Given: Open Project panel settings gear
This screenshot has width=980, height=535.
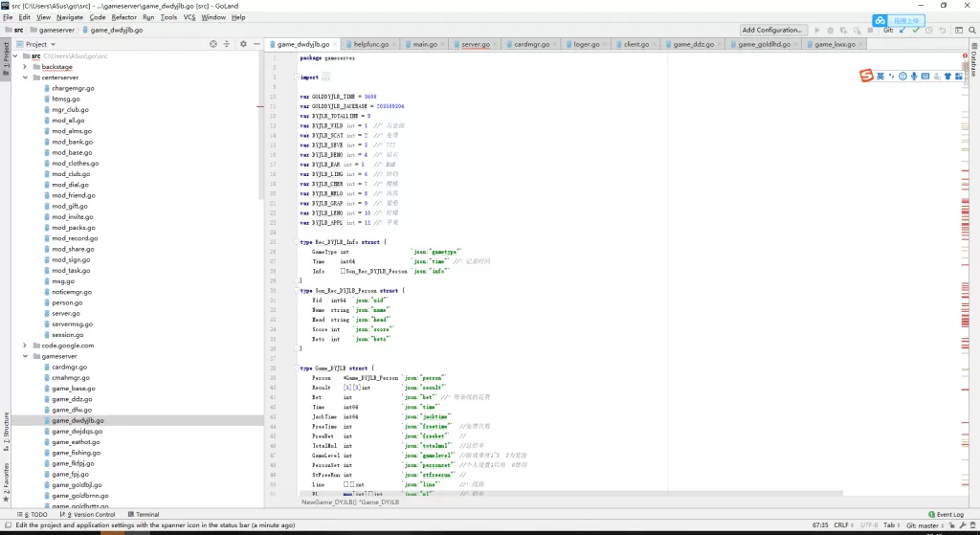Looking at the screenshot, I should 243,44.
